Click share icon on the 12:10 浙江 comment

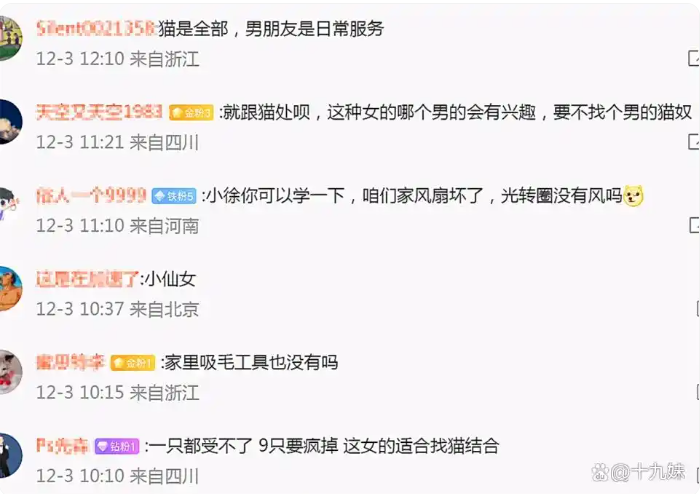coord(694,59)
